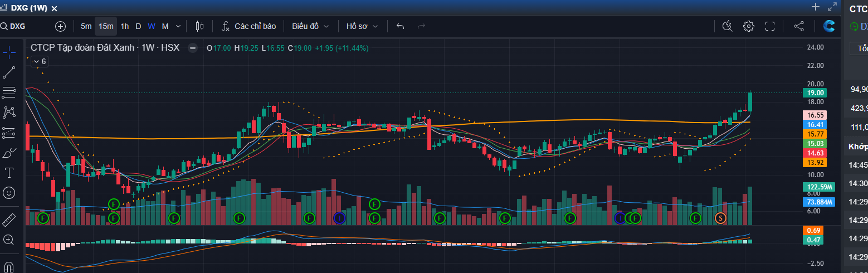Image resolution: width=868 pixels, height=273 pixels.
Task: Select the DXG (1W) tab
Action: point(30,8)
